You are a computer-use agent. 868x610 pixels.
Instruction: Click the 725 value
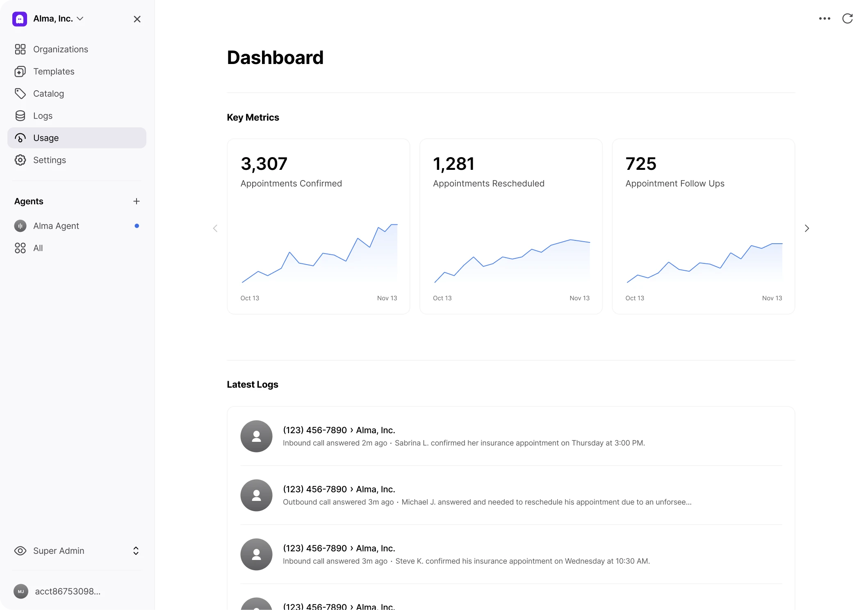point(641,164)
